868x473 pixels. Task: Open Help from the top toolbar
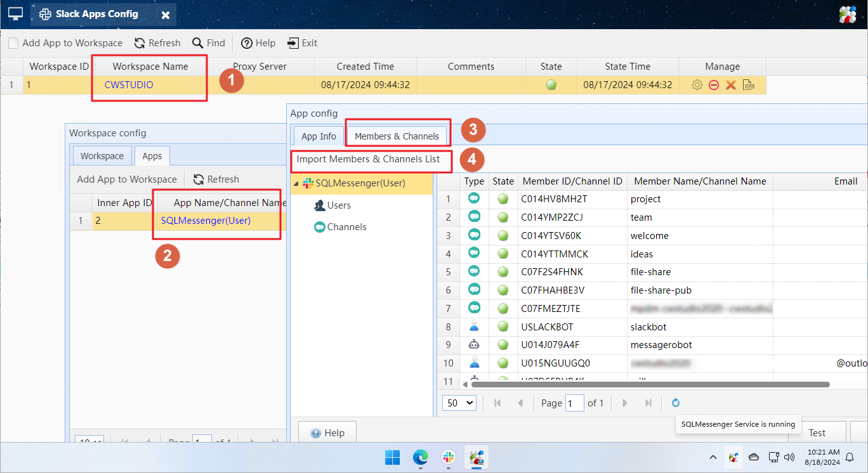[x=258, y=43]
